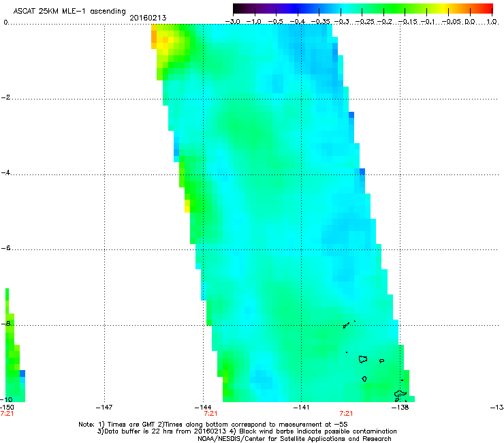This screenshot has height=443, width=504.
Task: Select the -144 longitude axis label
Action: [x=203, y=408]
